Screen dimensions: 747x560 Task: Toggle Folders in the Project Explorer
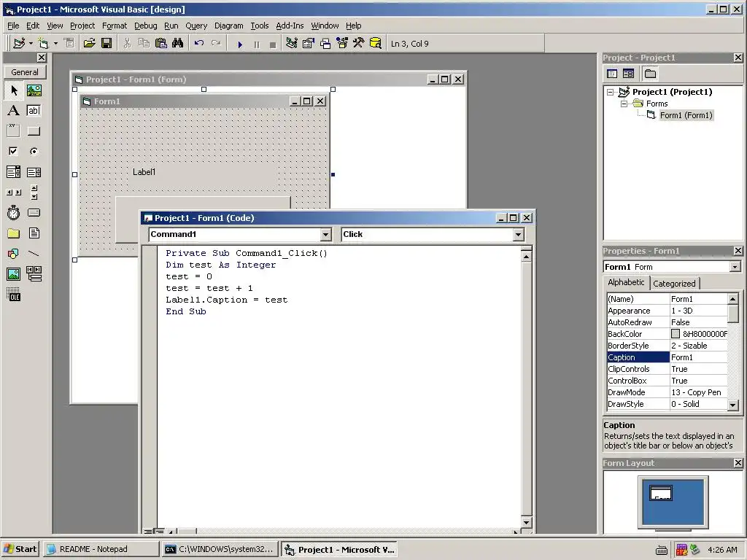[650, 74]
